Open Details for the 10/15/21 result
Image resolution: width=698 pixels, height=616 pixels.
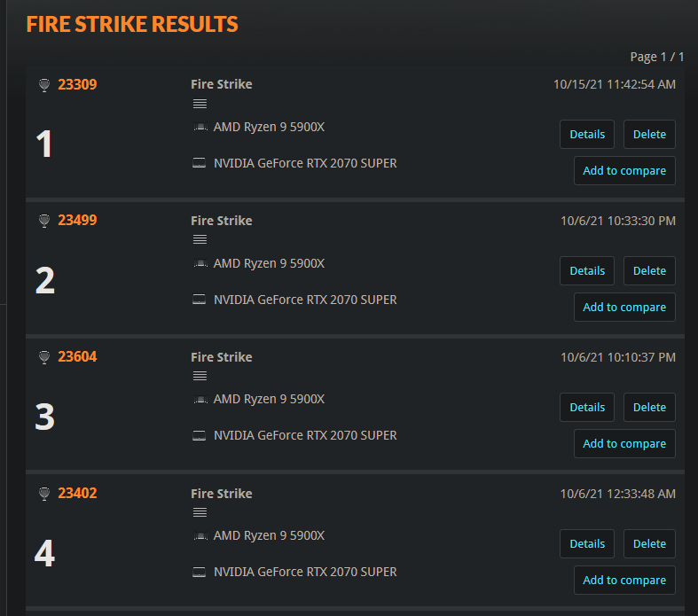(587, 135)
